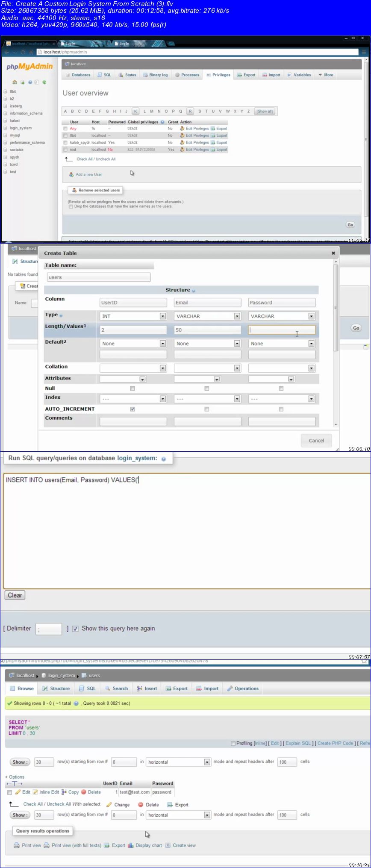Click the Add a new User icon
Viewport: 371px width, 868px height.
[71, 174]
